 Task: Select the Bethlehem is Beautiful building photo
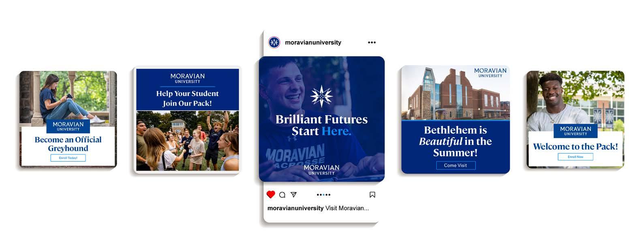[x=456, y=93]
